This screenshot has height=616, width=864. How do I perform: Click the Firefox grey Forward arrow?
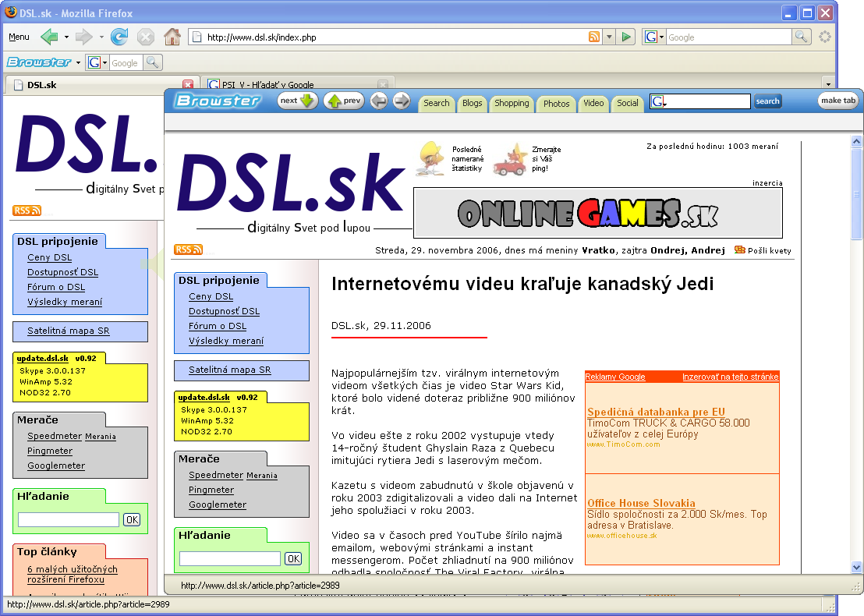click(x=83, y=37)
